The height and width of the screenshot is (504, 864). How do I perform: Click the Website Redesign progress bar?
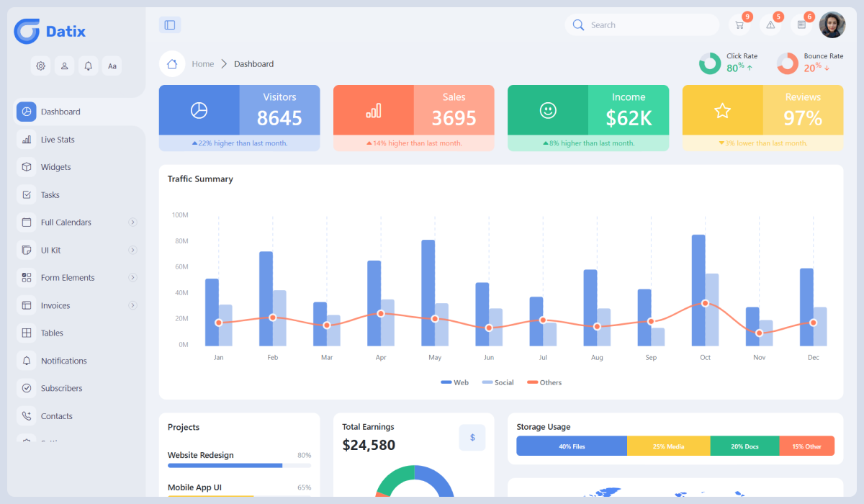pos(239,466)
